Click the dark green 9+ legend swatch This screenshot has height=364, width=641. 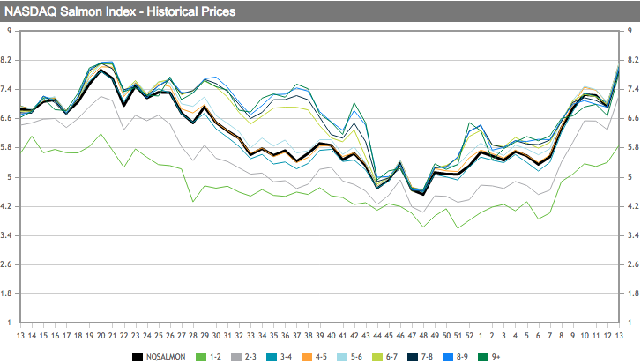coord(483,357)
